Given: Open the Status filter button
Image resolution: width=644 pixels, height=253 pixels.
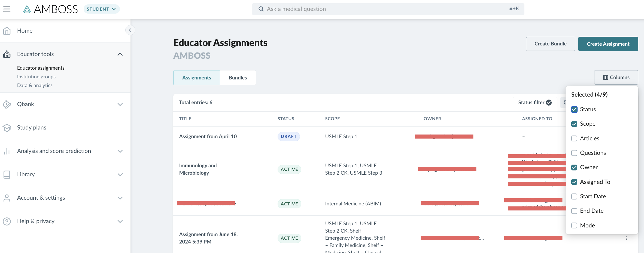Looking at the screenshot, I should [535, 103].
